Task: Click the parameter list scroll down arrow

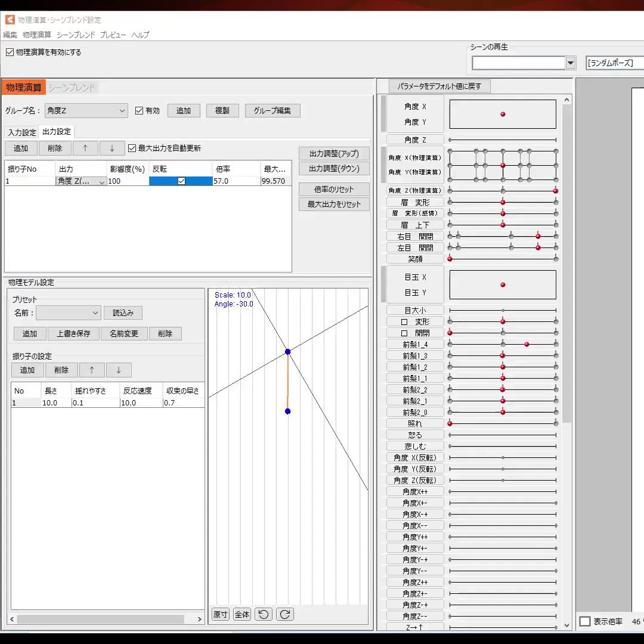Action: click(x=567, y=626)
